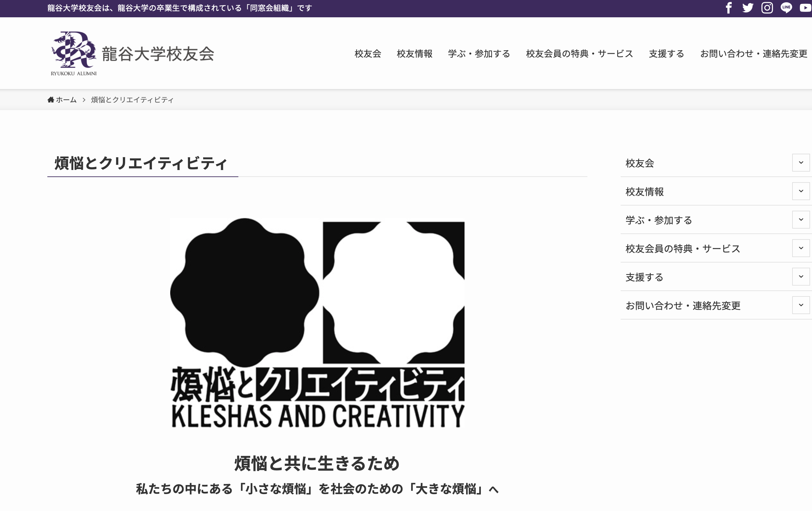812x511 pixels.
Task: Click the 煩悩とクリエイティビティ breadcrumb text
Action: pyautogui.click(x=132, y=100)
